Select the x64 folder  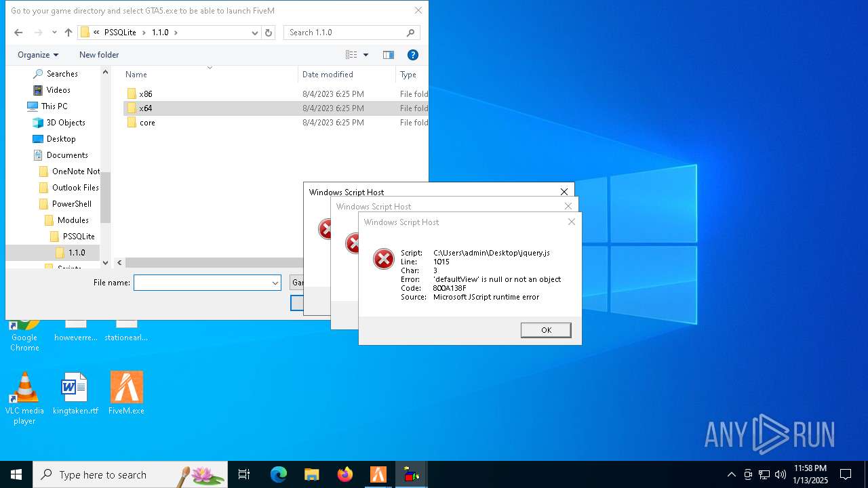(x=146, y=108)
